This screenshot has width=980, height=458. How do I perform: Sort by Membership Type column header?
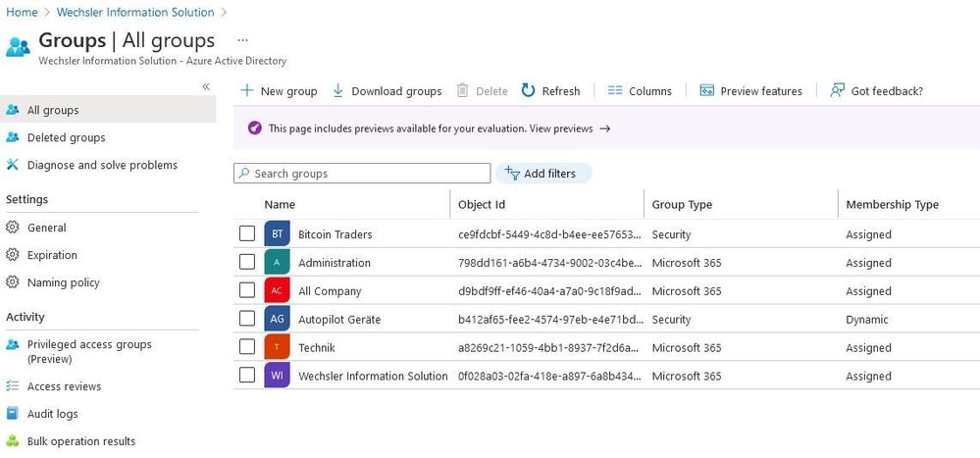(x=892, y=204)
